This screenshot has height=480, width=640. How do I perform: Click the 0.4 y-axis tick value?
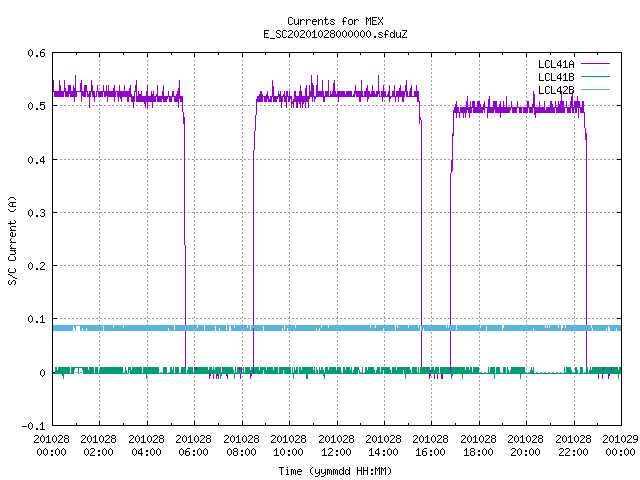[36, 160]
